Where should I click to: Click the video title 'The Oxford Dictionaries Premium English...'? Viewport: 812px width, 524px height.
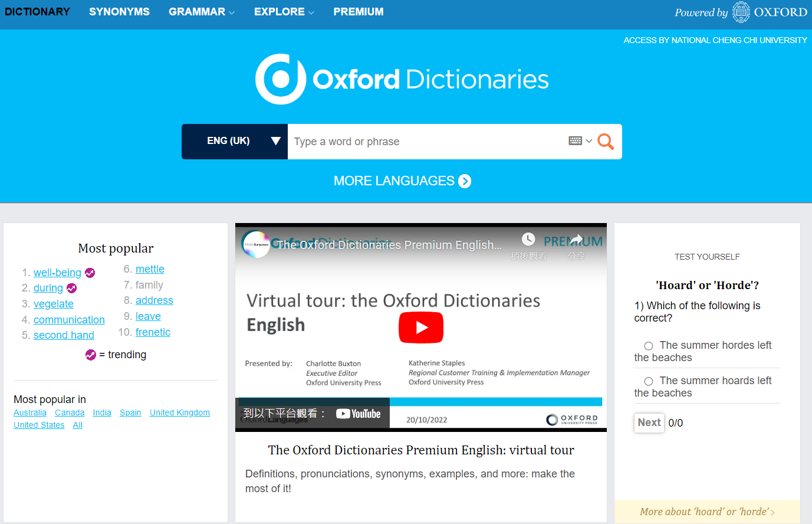pos(389,245)
